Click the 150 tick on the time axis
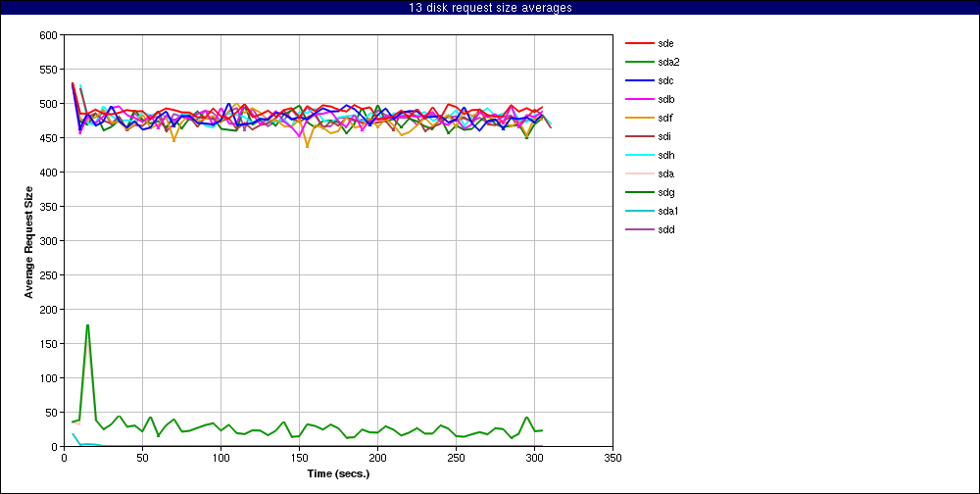 [x=299, y=457]
